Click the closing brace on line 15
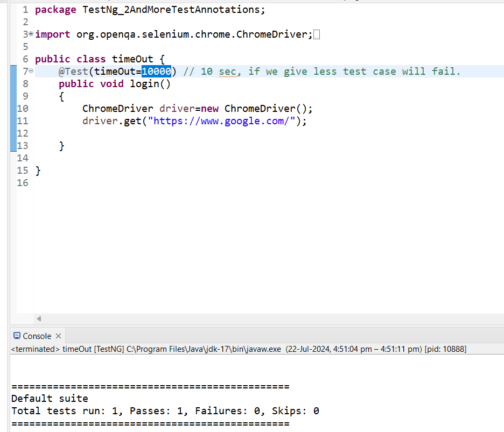 click(38, 171)
